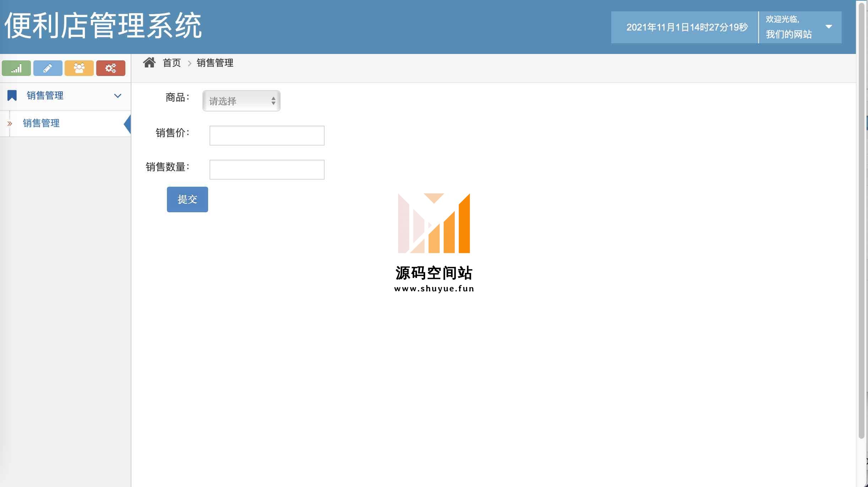Viewport: 868px width, 487px height.
Task: Click the 便利店管理系统 title
Action: [x=103, y=26]
